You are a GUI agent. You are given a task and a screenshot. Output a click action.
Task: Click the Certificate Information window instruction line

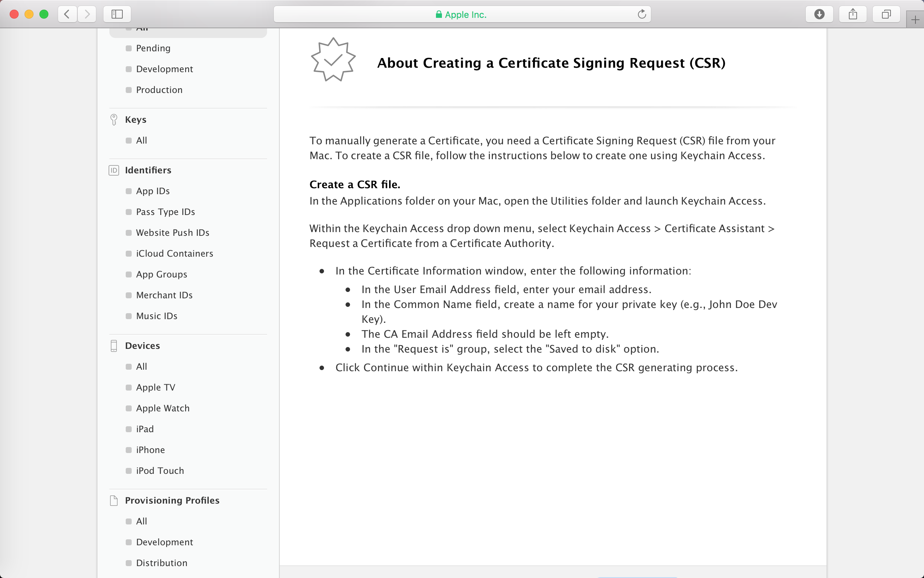(x=513, y=271)
